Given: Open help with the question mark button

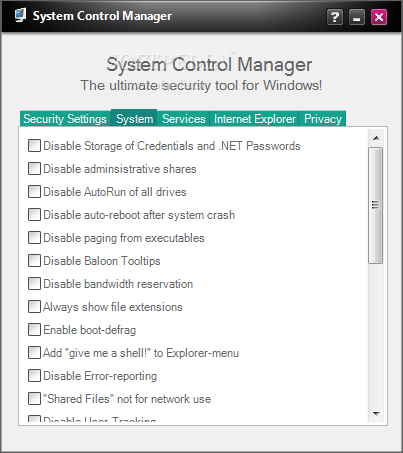Looking at the screenshot, I should 335,17.
